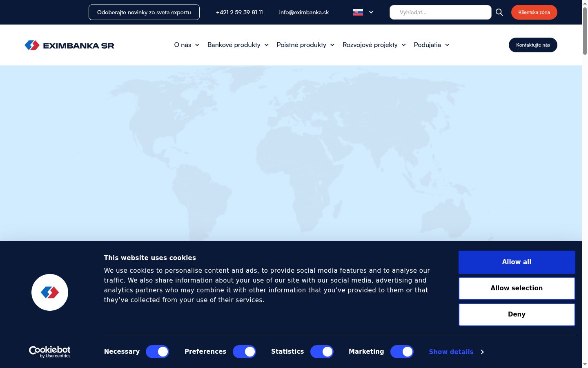Click the Allow all button
Image resolution: width=588 pixels, height=368 pixels.
pos(517,262)
